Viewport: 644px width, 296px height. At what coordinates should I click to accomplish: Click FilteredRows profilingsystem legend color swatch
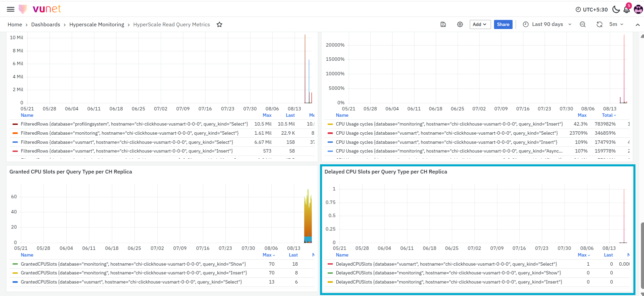15,124
